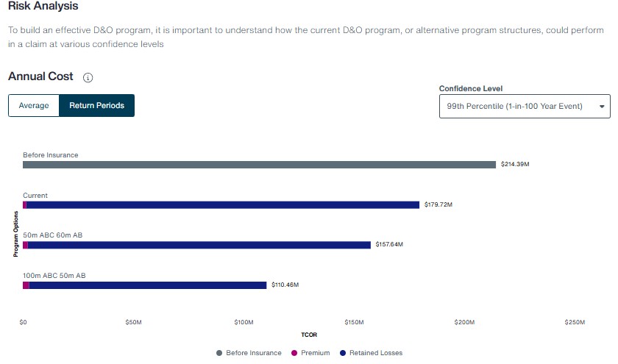Click the $214.39M value label

pyautogui.click(x=515, y=164)
